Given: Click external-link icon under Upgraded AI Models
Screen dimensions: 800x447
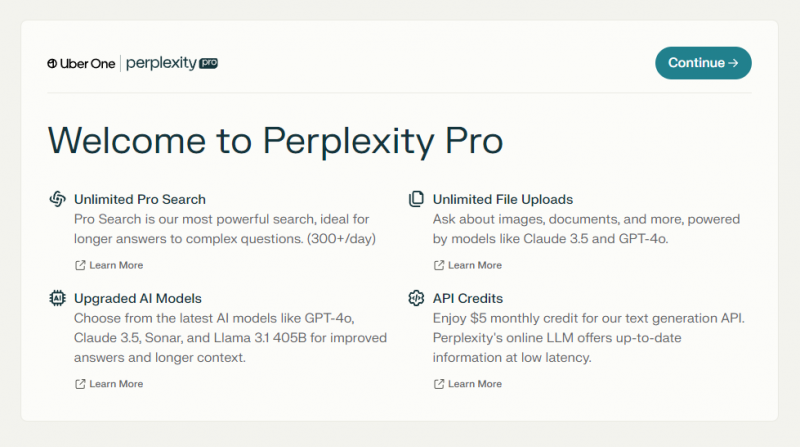Looking at the screenshot, I should click(80, 384).
